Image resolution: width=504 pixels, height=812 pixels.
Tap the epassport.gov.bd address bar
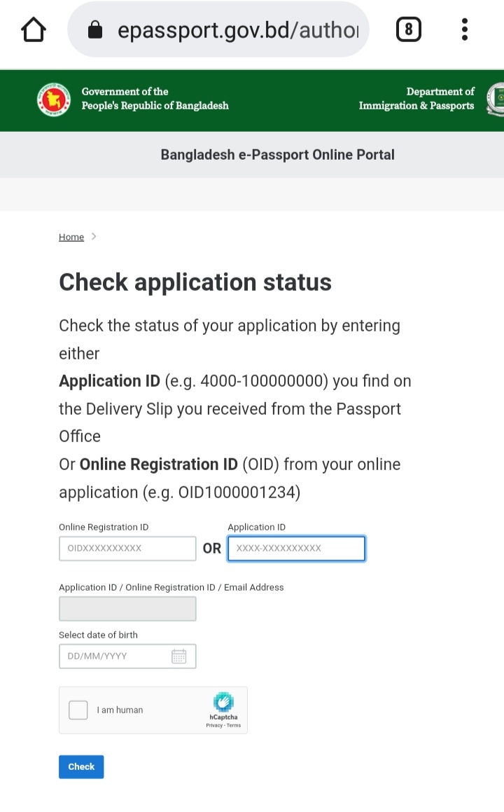(x=238, y=30)
